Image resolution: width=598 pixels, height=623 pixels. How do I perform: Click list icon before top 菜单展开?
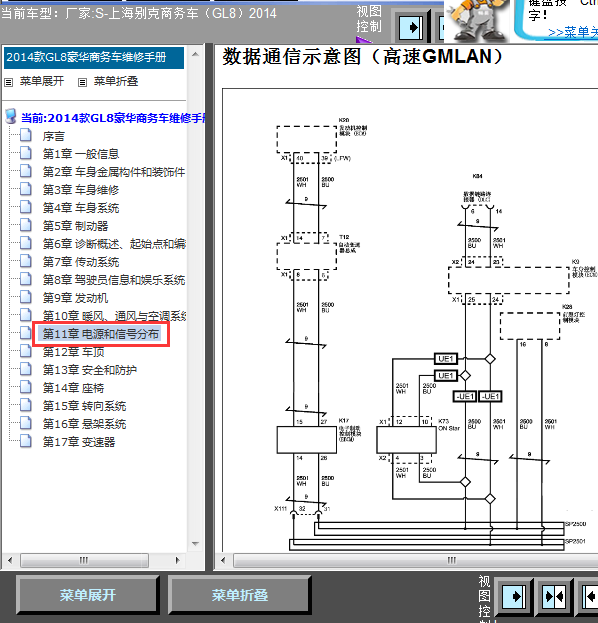8,83
